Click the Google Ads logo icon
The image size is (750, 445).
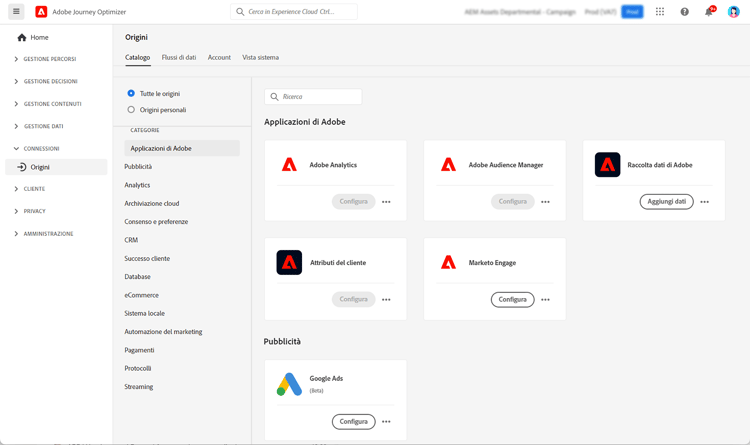point(289,384)
